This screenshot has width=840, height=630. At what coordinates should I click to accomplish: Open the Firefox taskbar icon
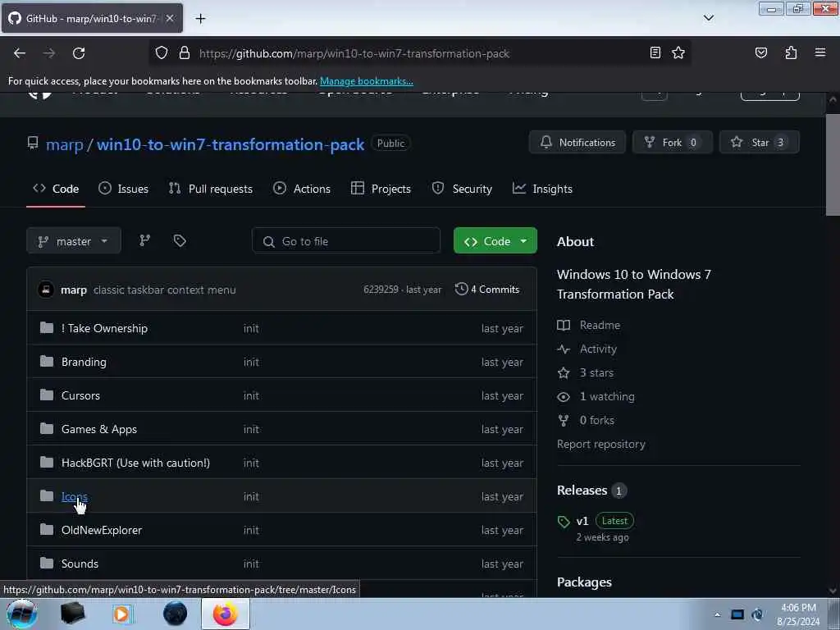click(x=226, y=614)
